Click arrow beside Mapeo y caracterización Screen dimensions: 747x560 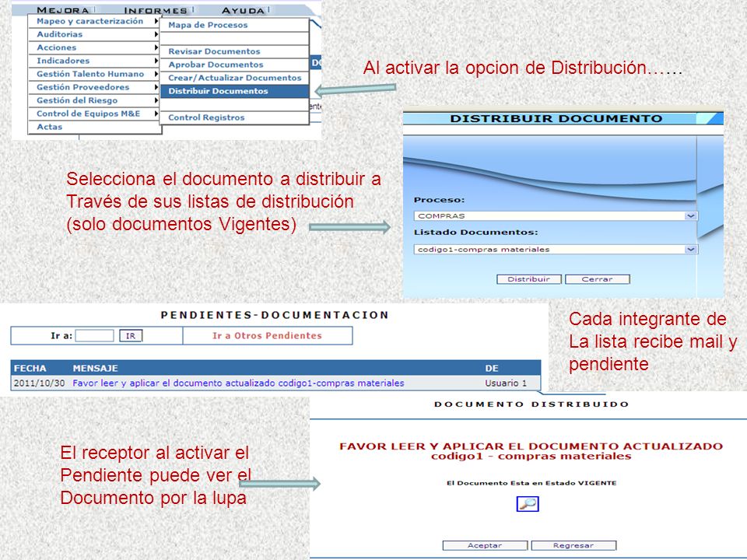point(156,22)
